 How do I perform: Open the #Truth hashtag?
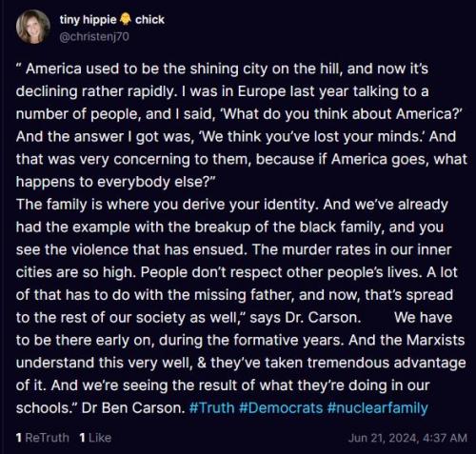click(211, 407)
